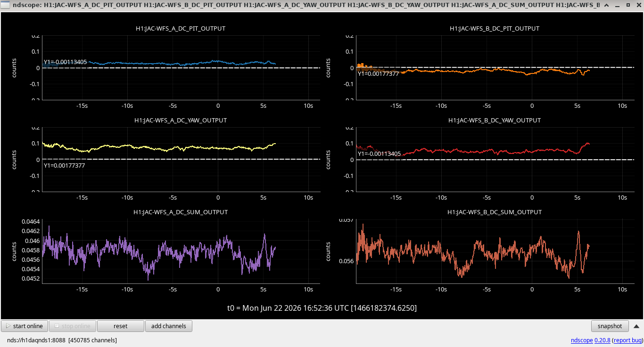Click the 0.056 tick on WFS_B_DC_SUM axis

point(347,261)
